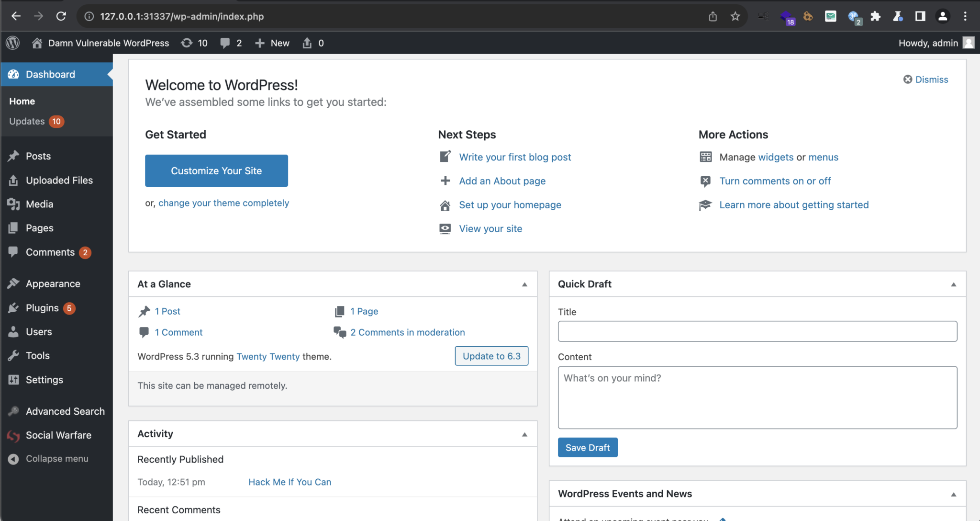Click the Media library icon
This screenshot has width=980, height=521.
pos(14,204)
